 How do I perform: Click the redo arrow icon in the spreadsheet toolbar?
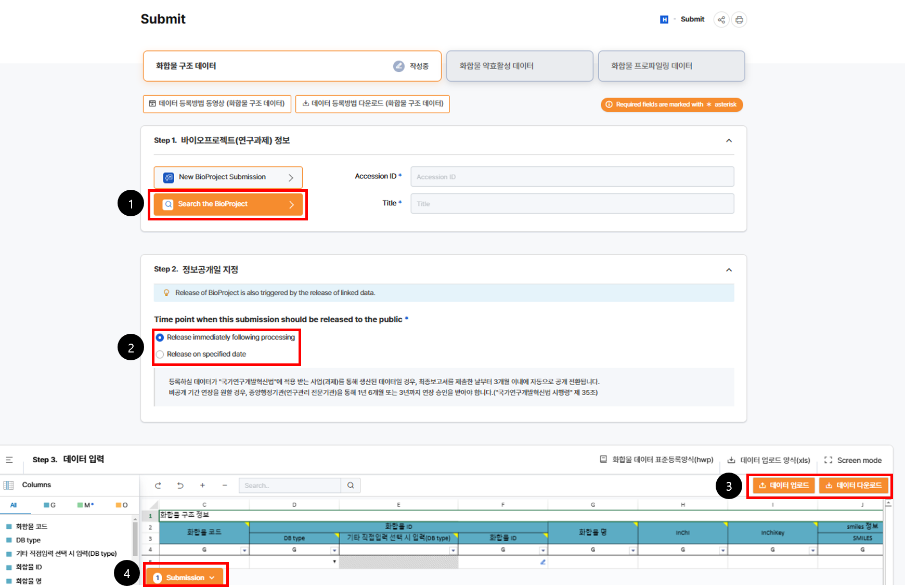[x=158, y=486]
